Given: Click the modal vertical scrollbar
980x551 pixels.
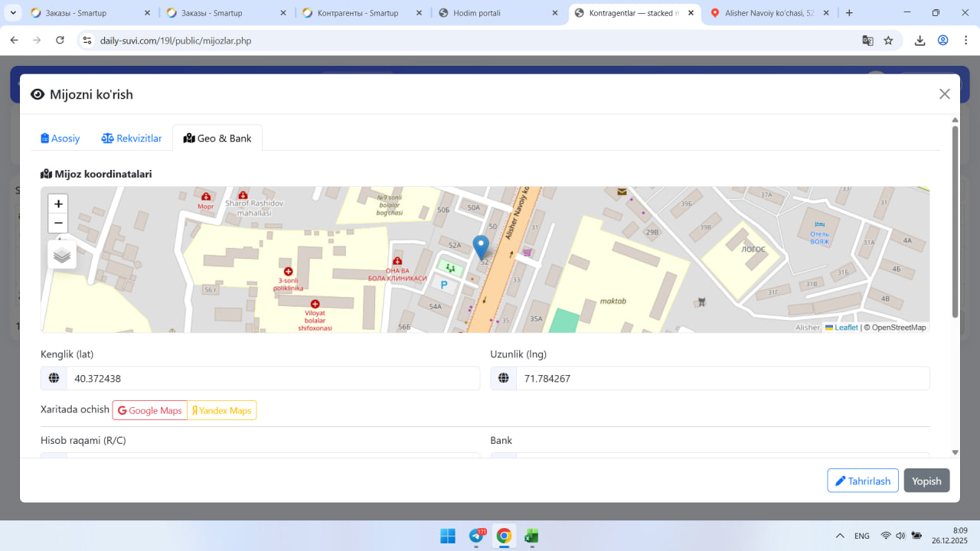Looking at the screenshot, I should (x=955, y=222).
